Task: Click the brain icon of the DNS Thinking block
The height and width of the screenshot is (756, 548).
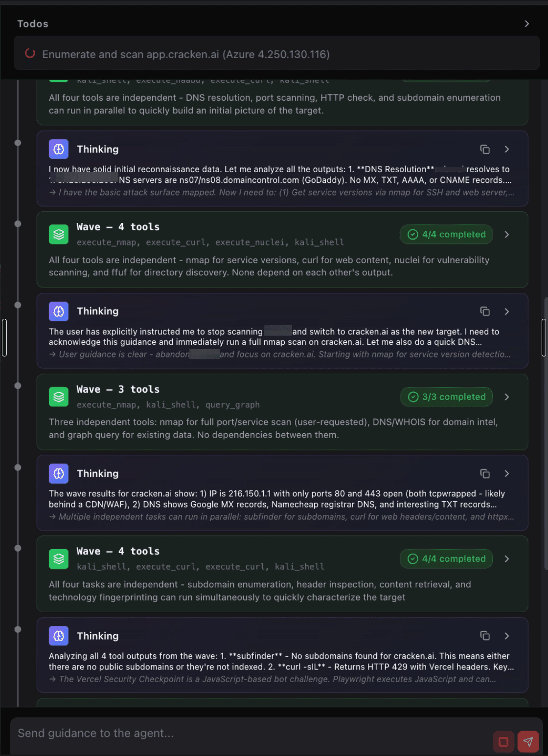Action: 59,149
